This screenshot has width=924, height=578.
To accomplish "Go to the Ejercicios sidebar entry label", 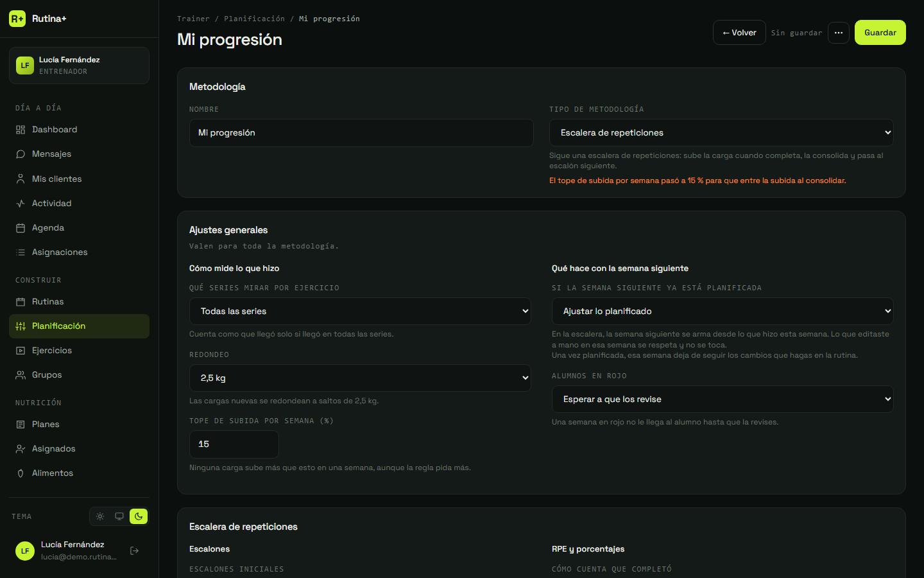I will coord(52,351).
